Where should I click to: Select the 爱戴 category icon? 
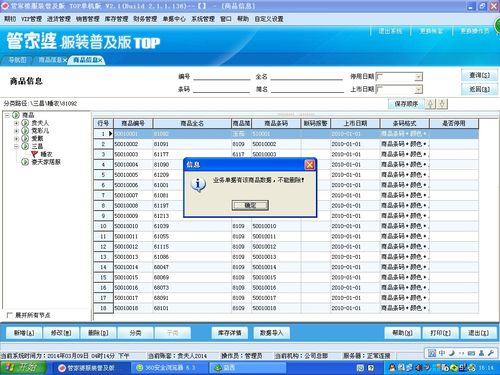click(25, 138)
